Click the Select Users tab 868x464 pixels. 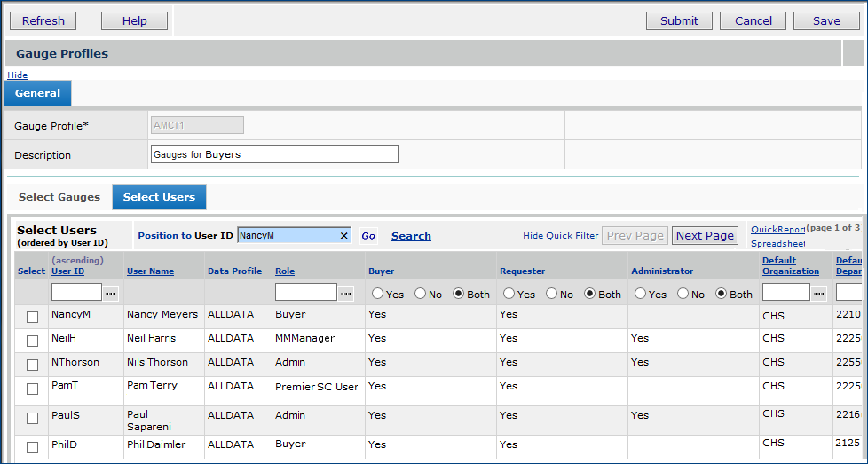click(x=159, y=197)
